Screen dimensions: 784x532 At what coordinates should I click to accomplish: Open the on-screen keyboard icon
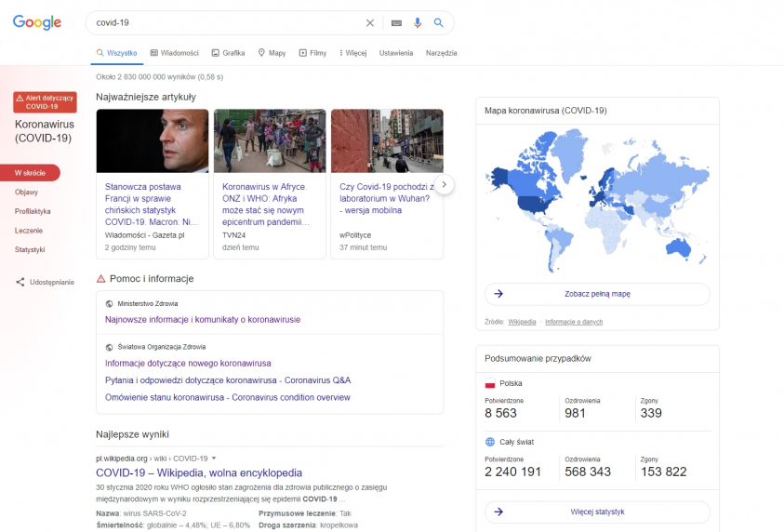pyautogui.click(x=396, y=23)
